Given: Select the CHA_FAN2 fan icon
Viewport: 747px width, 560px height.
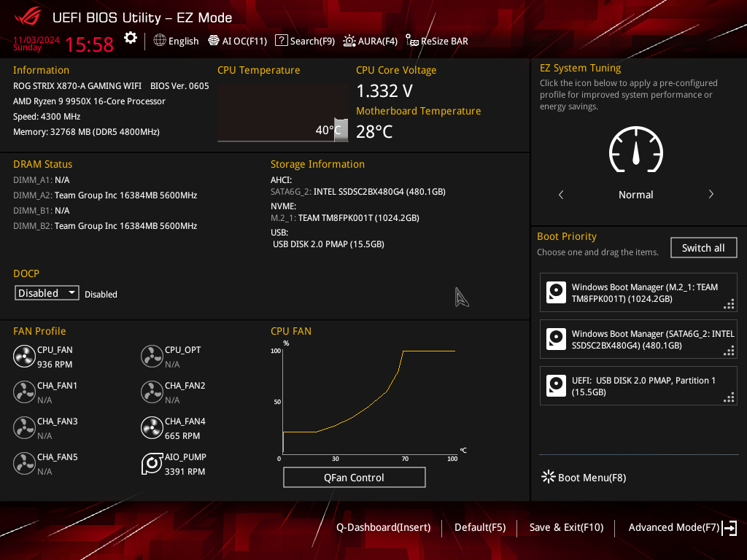Looking at the screenshot, I should click(152, 392).
